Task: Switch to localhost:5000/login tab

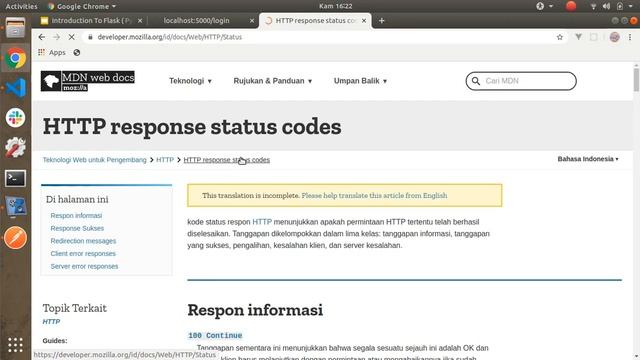Action: pyautogui.click(x=196, y=20)
